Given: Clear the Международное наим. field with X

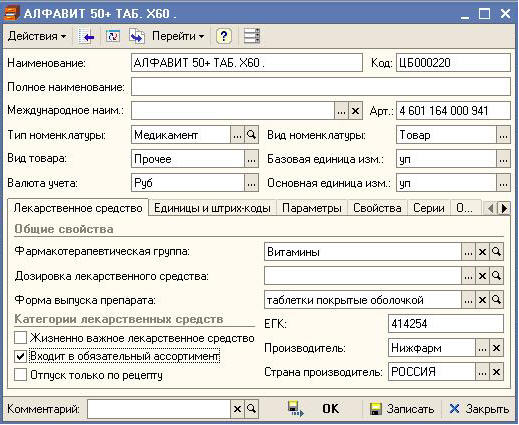Looking at the screenshot, I should pos(355,111).
